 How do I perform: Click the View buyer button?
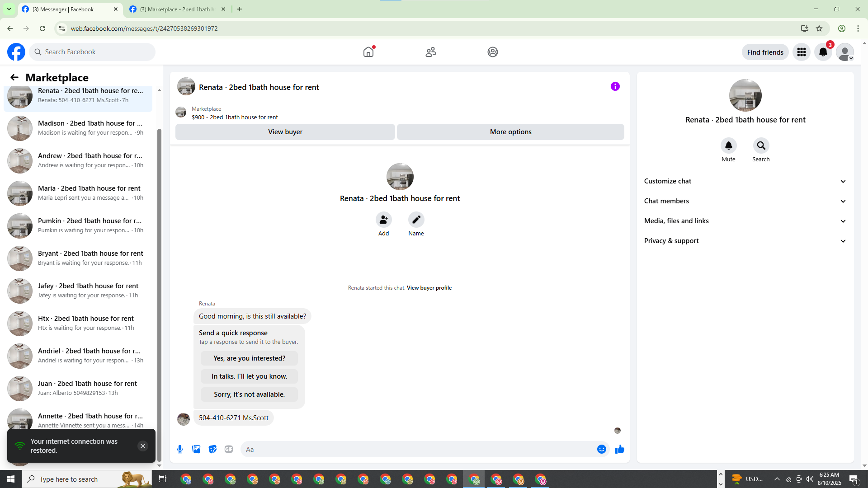[x=285, y=132]
